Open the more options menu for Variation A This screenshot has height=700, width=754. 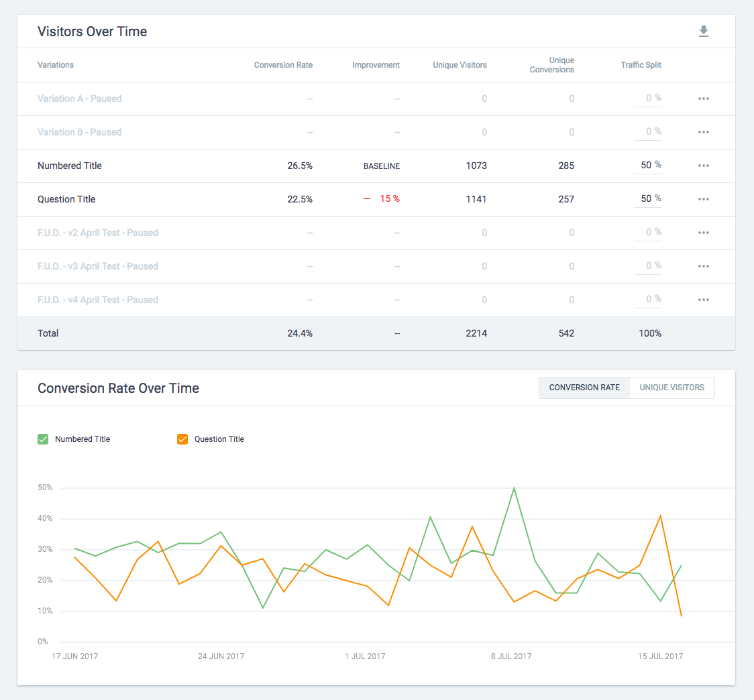[703, 99]
